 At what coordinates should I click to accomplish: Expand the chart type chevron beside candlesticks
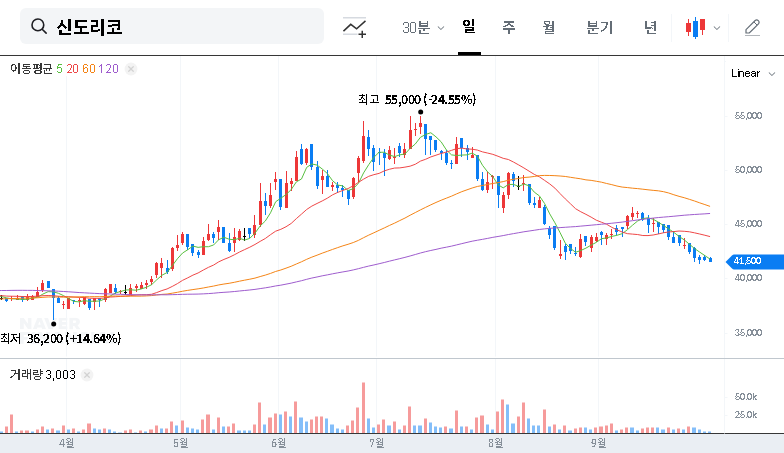(716, 28)
